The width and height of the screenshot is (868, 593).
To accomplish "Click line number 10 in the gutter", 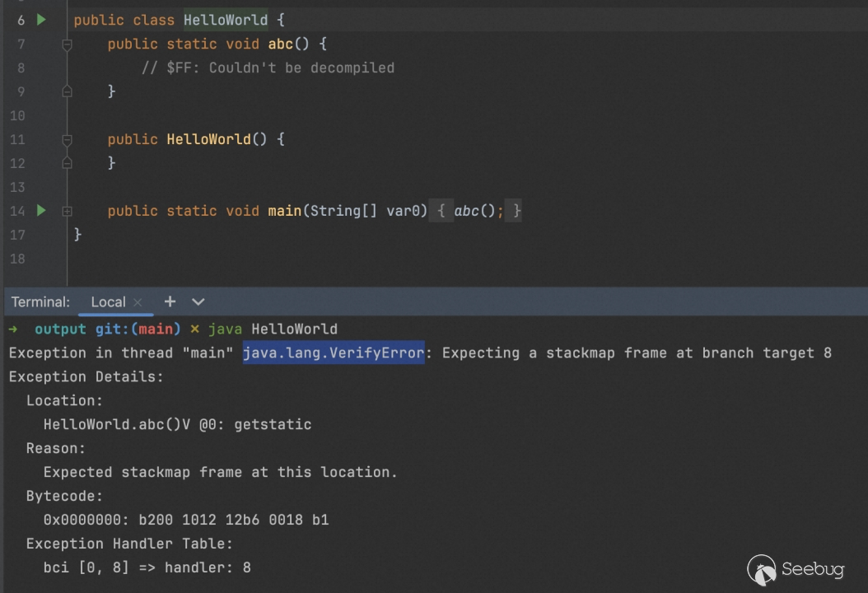I will coord(17,116).
